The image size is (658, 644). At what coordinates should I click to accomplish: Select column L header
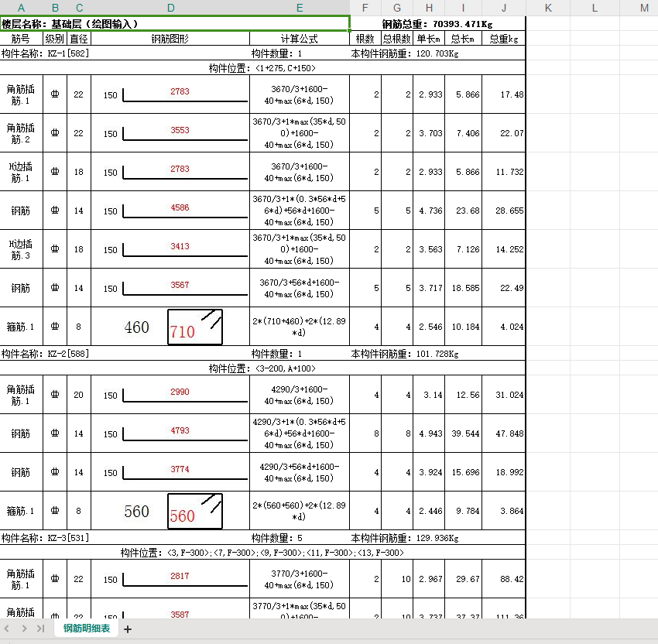tap(595, 8)
